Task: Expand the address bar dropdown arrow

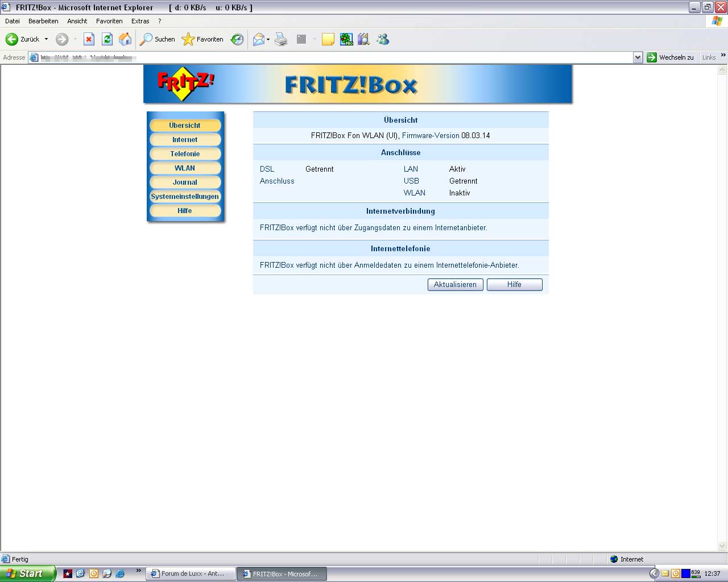Action: point(638,57)
